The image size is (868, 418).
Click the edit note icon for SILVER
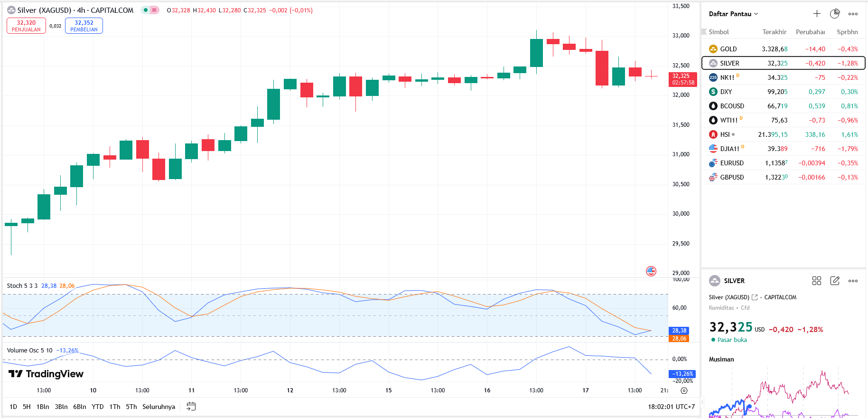pyautogui.click(x=835, y=281)
